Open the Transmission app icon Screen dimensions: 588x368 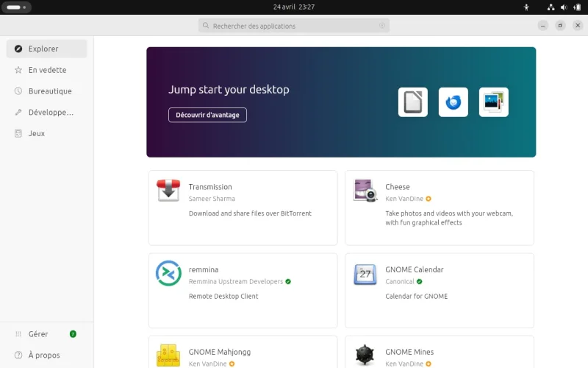[x=168, y=191]
